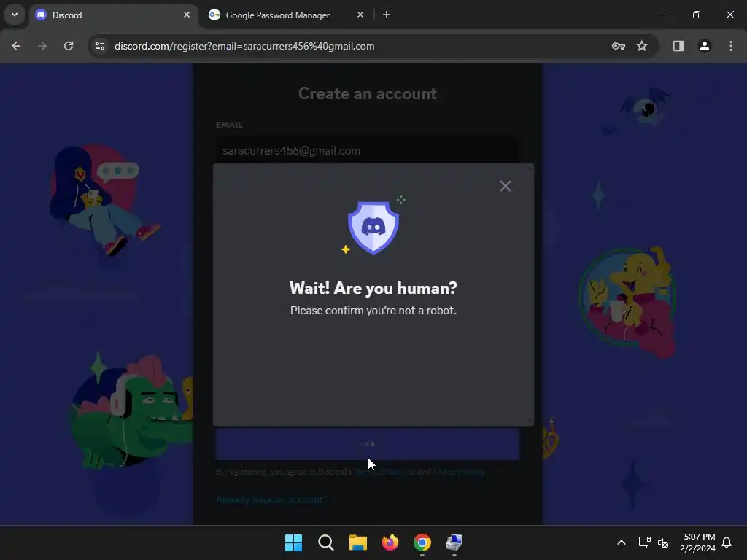Open the Terms of Service link
Image resolution: width=747 pixels, height=560 pixels.
tap(384, 472)
